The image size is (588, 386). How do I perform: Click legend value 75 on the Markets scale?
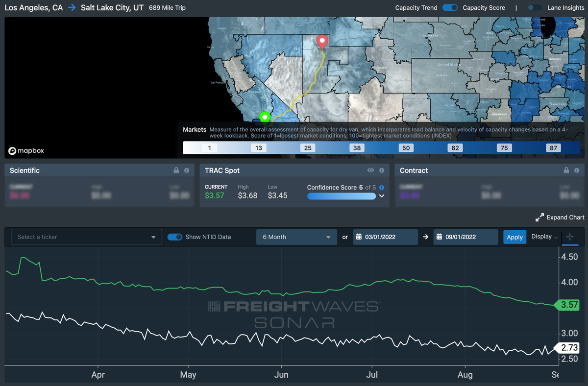coord(504,148)
